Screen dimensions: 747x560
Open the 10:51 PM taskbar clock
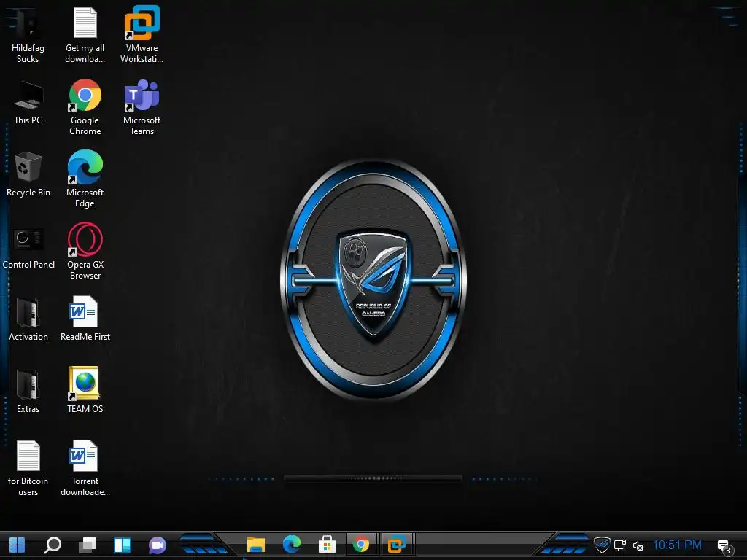click(677, 545)
